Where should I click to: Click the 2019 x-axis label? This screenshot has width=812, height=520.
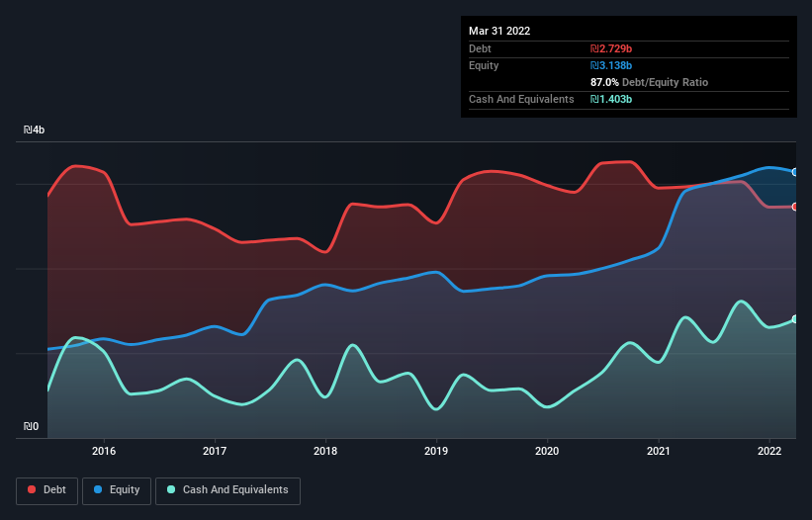(436, 451)
